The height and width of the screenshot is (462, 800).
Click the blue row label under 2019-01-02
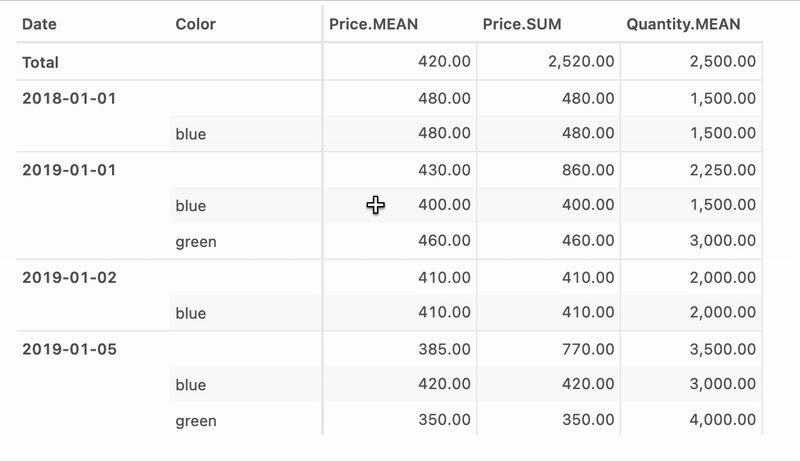[x=190, y=314]
